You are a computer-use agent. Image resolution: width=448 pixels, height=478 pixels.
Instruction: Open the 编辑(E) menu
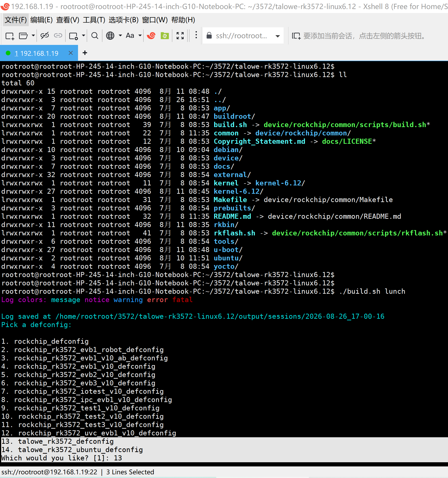point(41,20)
